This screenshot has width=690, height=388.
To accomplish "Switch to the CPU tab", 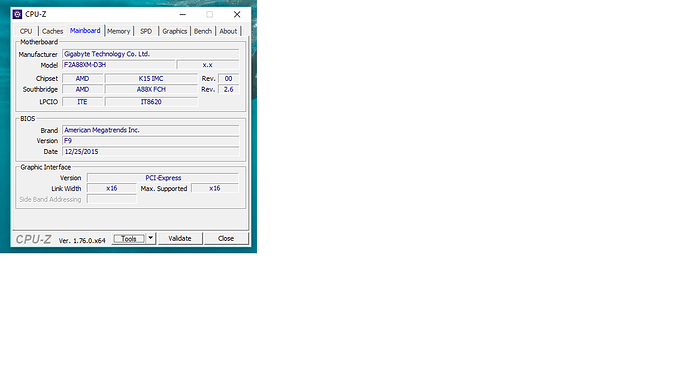I will tap(26, 31).
